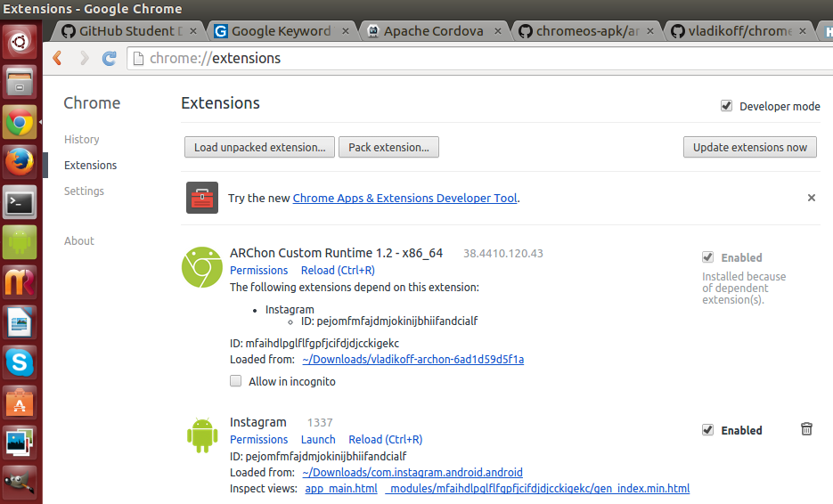The width and height of the screenshot is (833, 504).
Task: Click Launch link for Instagram
Action: 318,440
